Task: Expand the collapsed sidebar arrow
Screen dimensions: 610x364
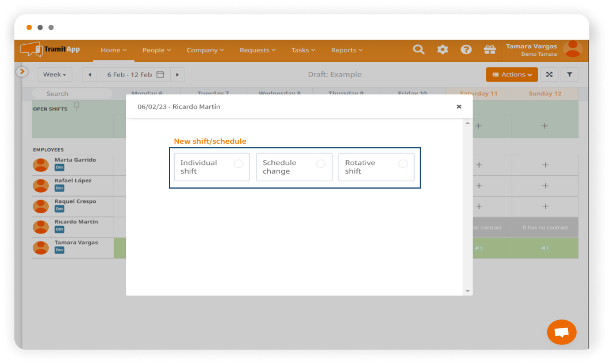Action: (x=22, y=71)
